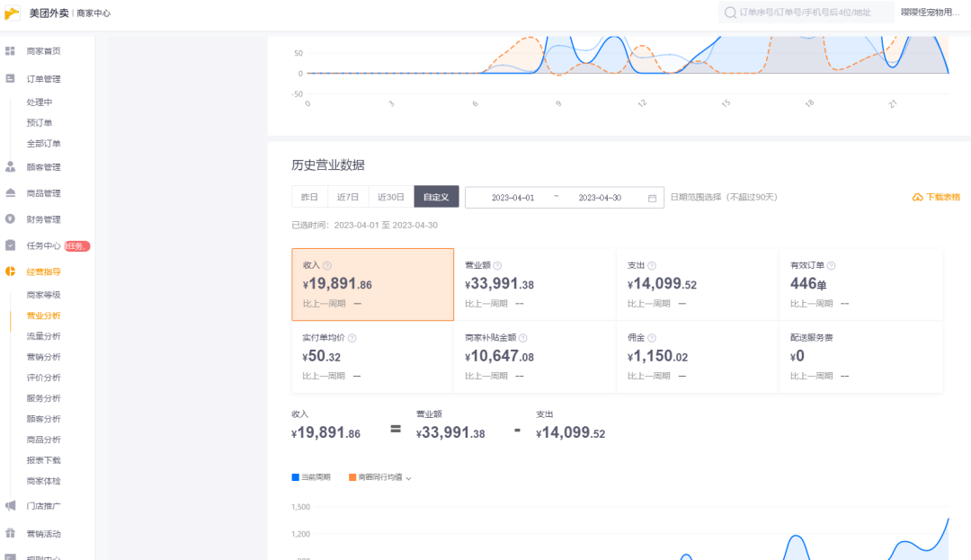Click the order search input box

click(x=806, y=13)
